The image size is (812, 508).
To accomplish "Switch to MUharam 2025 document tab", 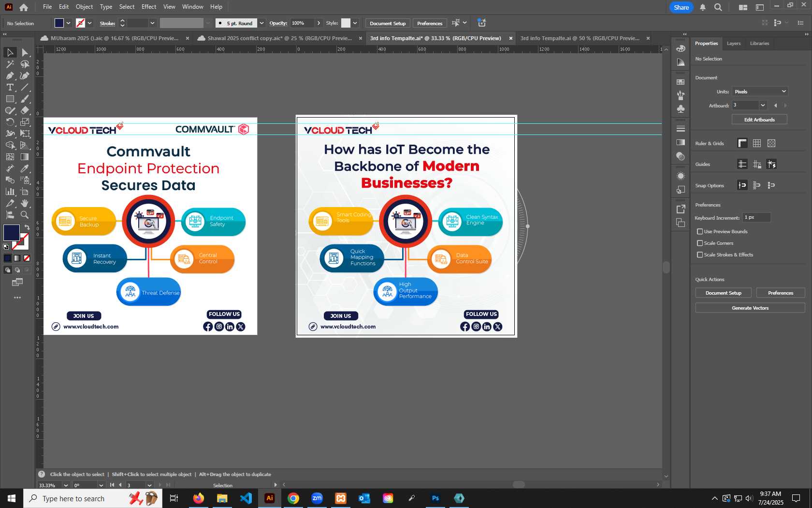I will click(x=115, y=38).
